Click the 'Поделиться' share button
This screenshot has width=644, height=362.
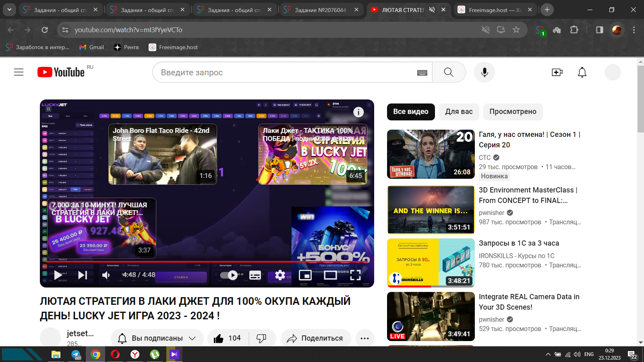[x=315, y=338]
